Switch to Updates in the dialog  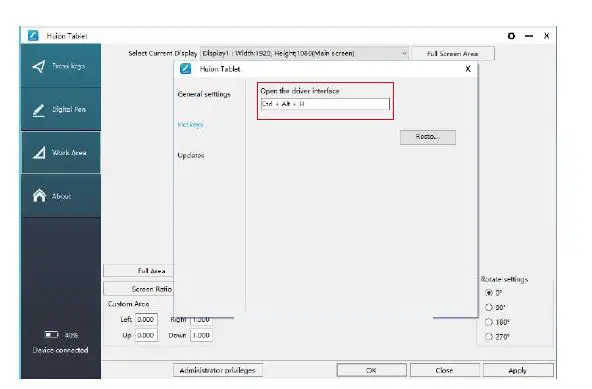191,155
